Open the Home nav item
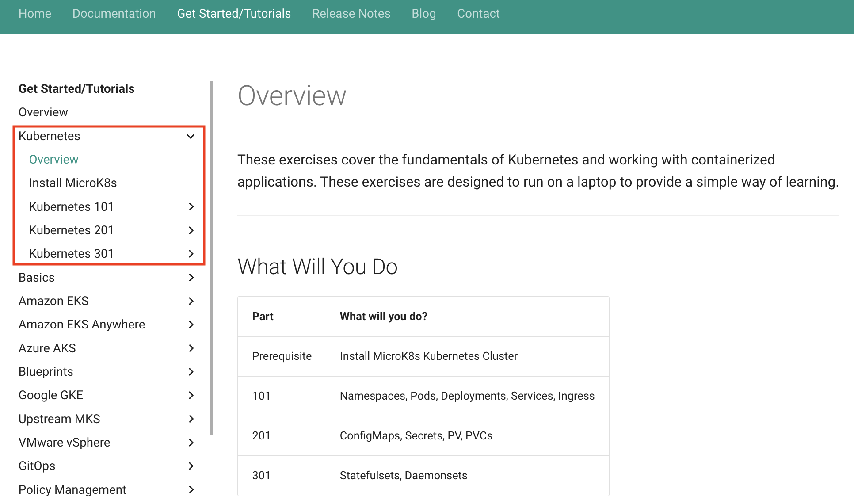 pos(35,14)
